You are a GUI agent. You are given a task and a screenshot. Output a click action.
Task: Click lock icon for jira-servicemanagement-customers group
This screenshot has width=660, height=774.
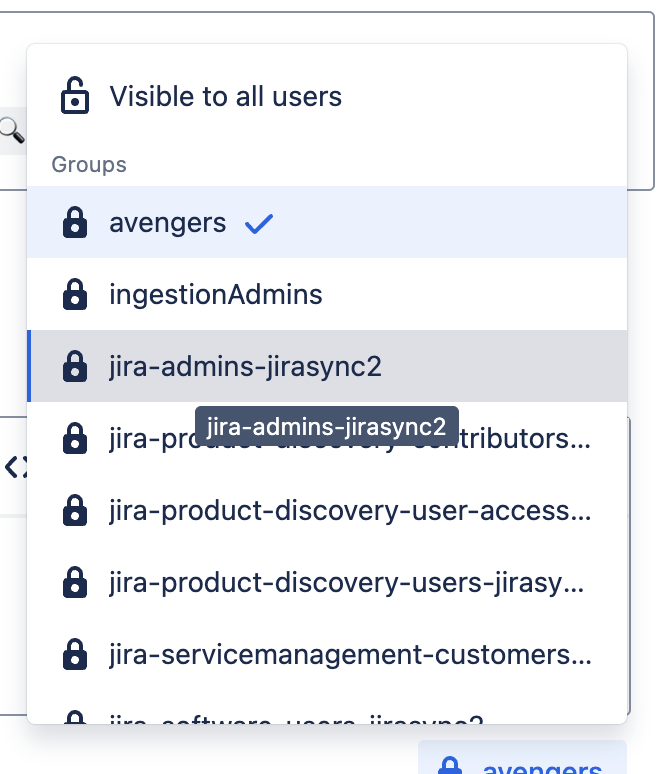click(75, 655)
